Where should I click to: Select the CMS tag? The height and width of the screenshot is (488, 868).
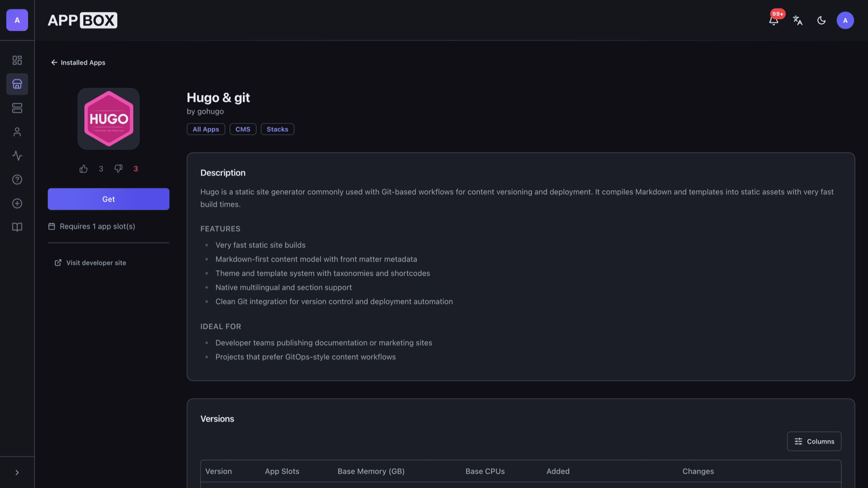(x=243, y=129)
